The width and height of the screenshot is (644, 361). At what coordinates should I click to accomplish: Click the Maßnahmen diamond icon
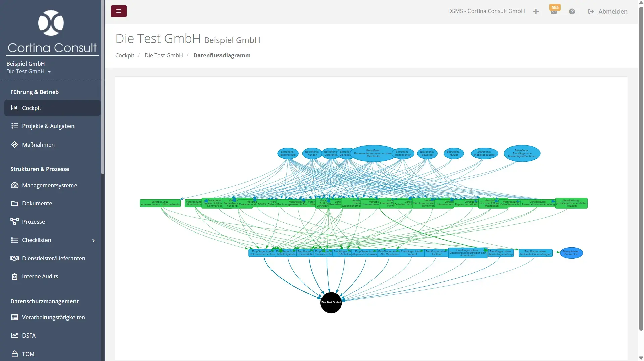pos(14,145)
